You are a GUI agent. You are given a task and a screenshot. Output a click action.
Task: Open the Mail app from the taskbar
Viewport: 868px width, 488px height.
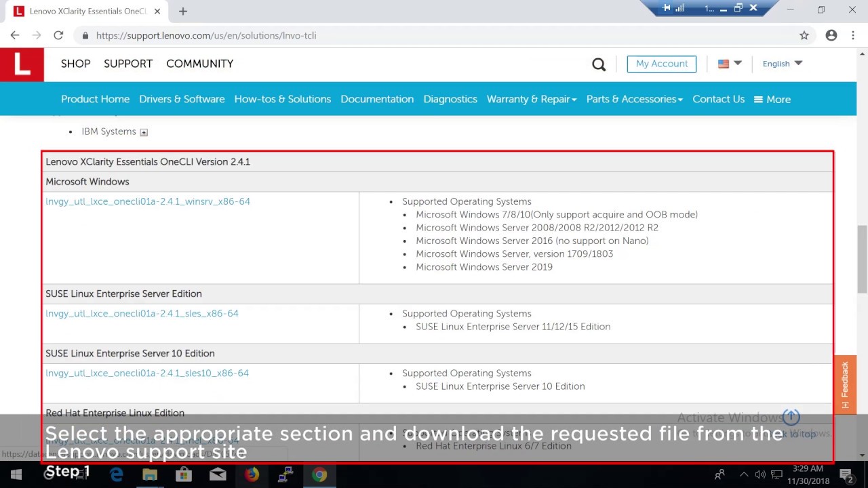[x=218, y=474]
